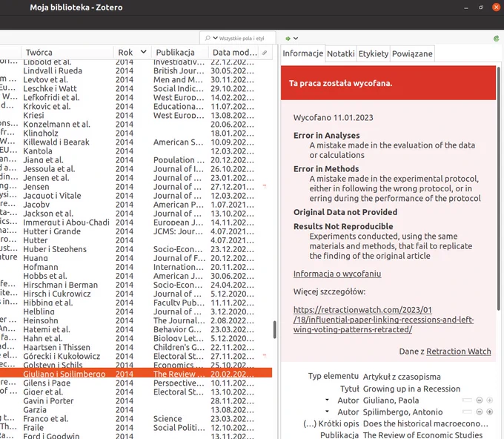Viewport: 504px width, 439px height.
Task: Select the 'Gavin i Porter' row
Action: pyautogui.click(x=136, y=401)
